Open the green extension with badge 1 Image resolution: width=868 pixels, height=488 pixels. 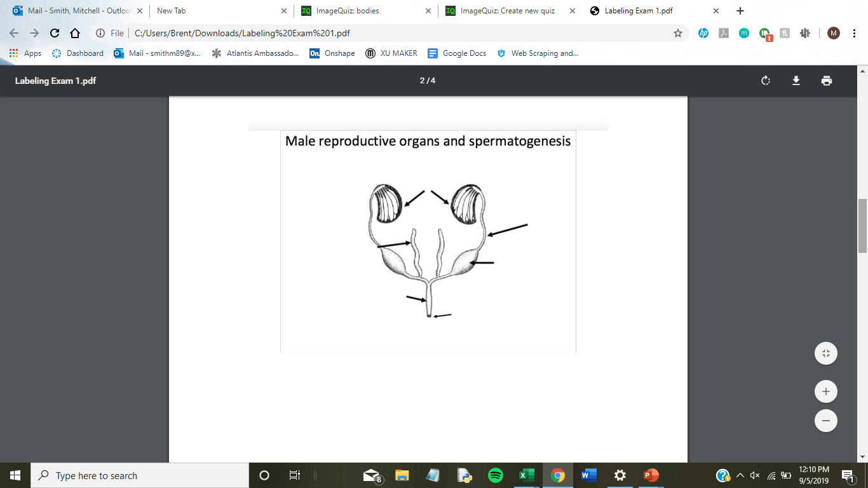coord(765,34)
